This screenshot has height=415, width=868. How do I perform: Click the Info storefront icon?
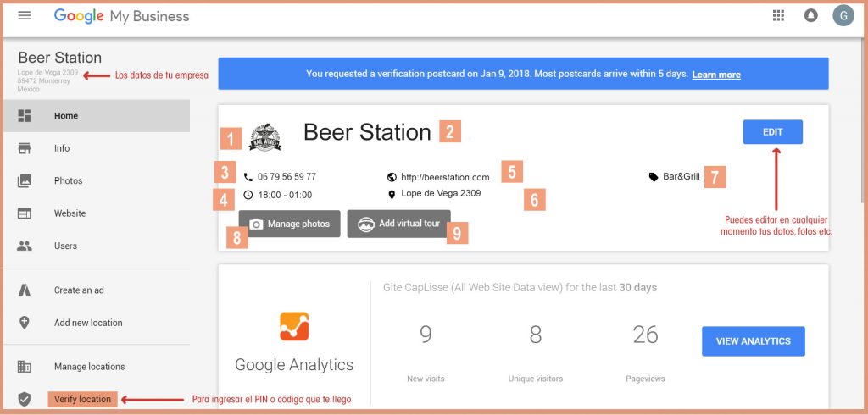coord(25,148)
